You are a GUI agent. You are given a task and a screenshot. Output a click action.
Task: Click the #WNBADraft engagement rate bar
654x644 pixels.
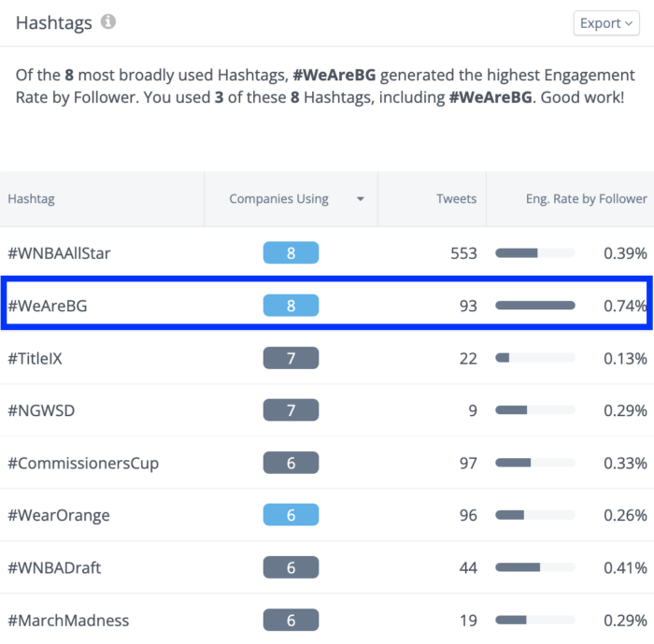pos(534,567)
